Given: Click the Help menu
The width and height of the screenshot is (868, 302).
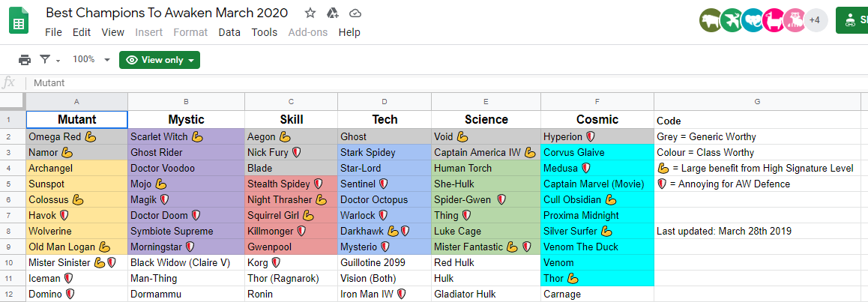Looking at the screenshot, I should click(x=349, y=32).
